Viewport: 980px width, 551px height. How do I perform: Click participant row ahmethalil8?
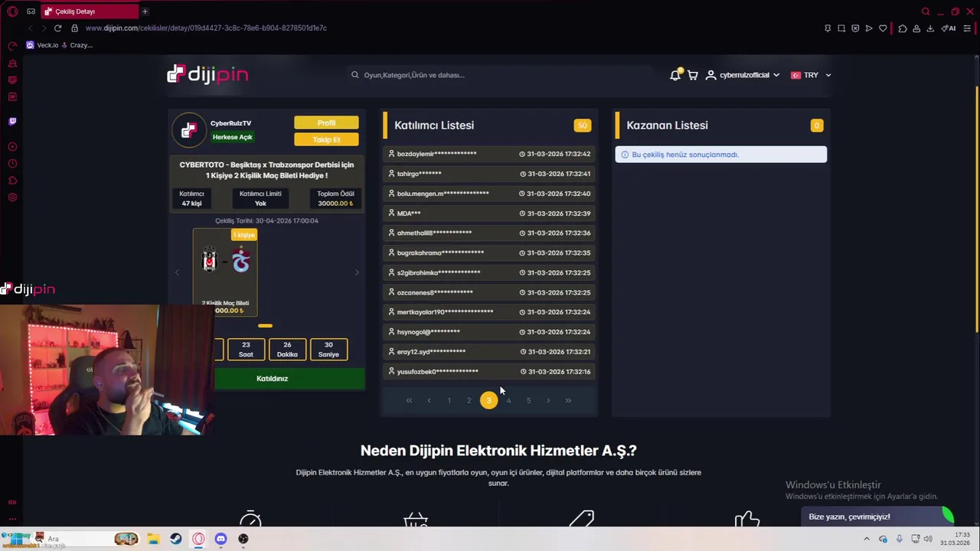[x=489, y=233]
